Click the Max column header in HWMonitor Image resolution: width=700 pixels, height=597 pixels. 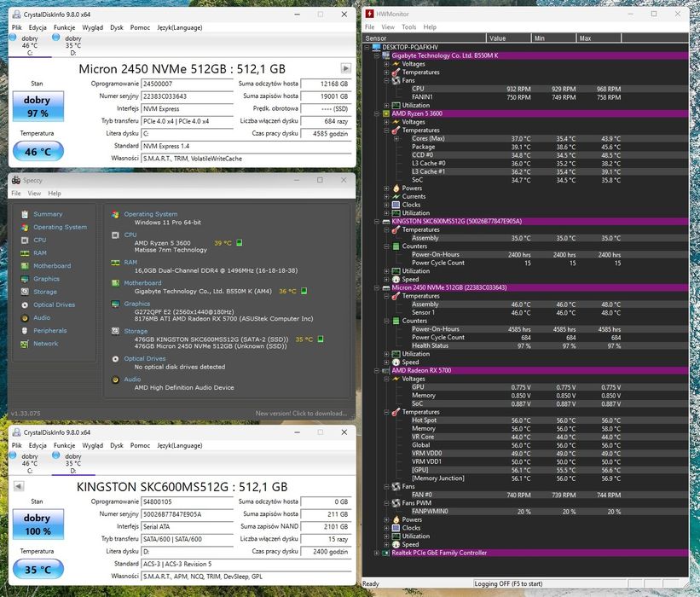coord(599,38)
